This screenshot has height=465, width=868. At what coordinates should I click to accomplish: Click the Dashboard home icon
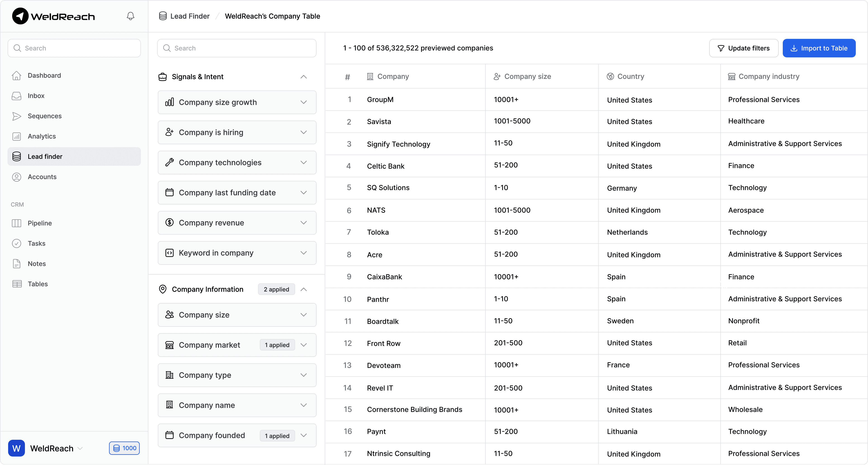(x=17, y=75)
